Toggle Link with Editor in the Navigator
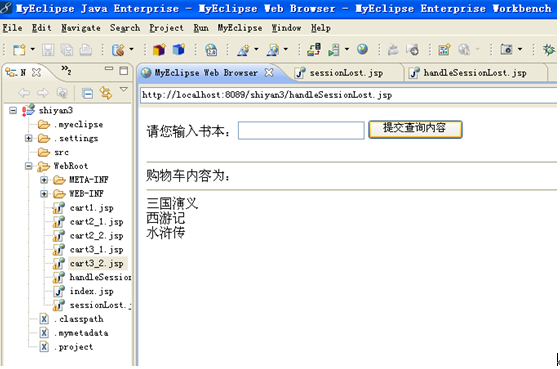Screen dimensions: 560x369 (106, 93)
